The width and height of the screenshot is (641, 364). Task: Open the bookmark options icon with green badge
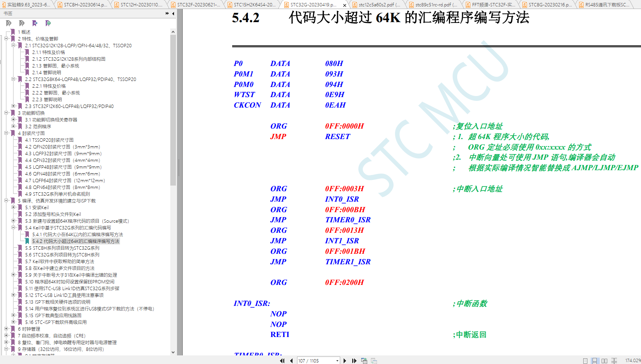point(48,23)
